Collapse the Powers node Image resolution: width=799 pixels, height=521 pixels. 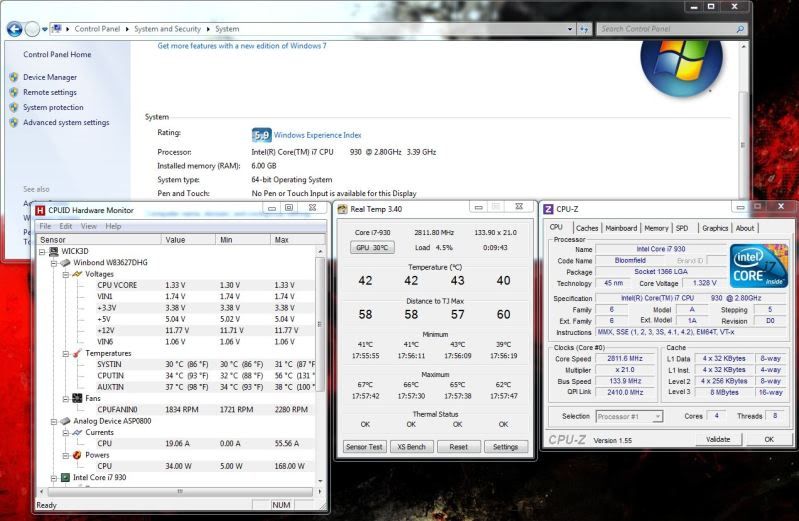[x=66, y=455]
